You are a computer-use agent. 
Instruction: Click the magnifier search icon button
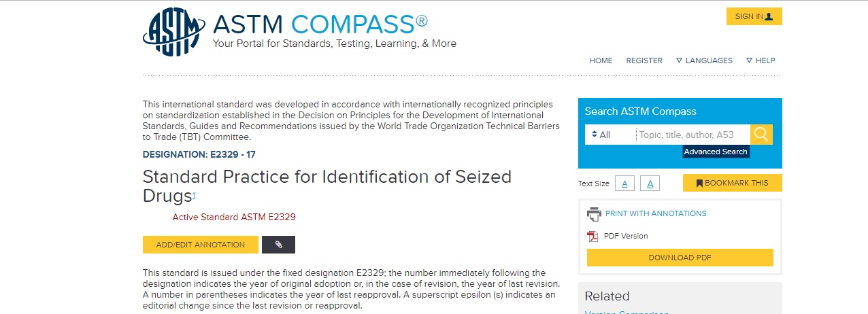(x=761, y=135)
